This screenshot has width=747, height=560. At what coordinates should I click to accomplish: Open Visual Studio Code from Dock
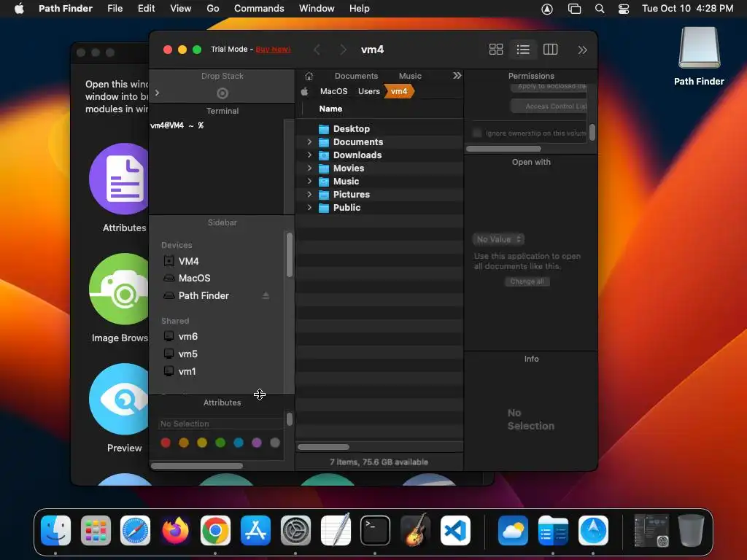[x=455, y=531]
